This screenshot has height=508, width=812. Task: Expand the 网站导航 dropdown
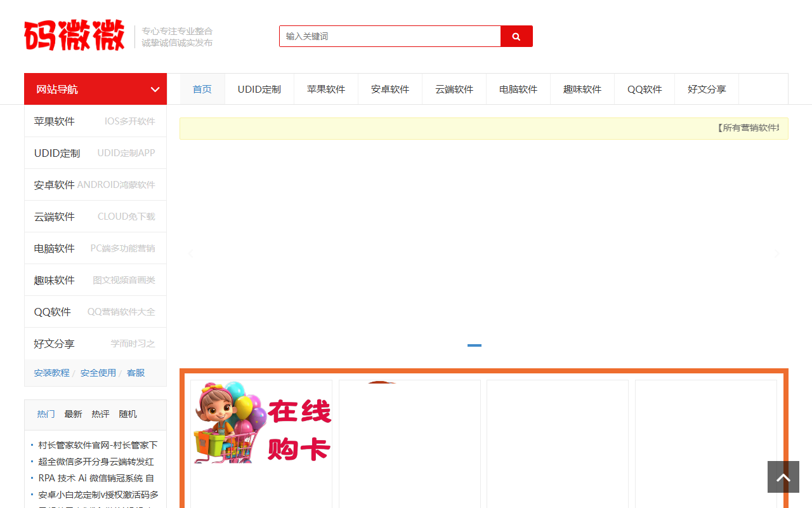(95, 89)
